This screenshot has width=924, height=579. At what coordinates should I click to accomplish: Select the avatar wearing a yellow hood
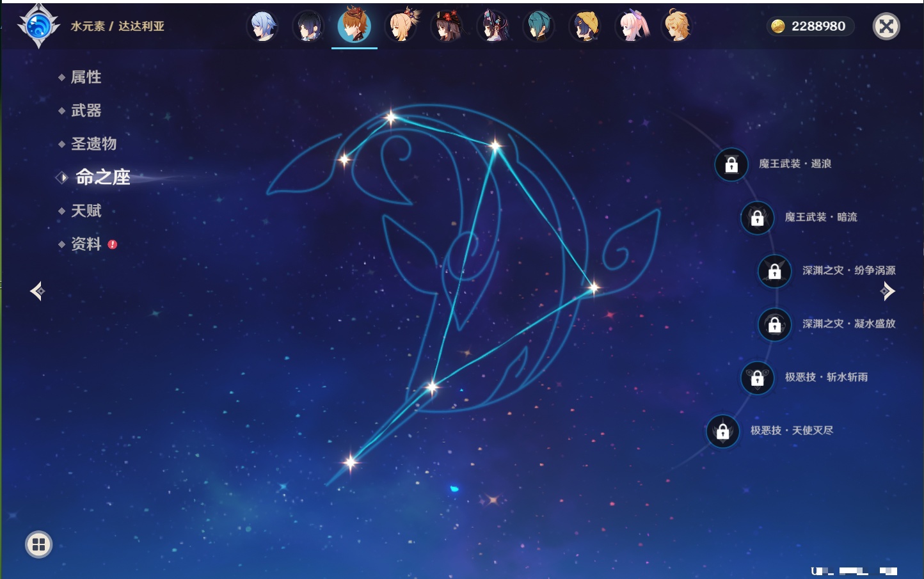pos(585,26)
